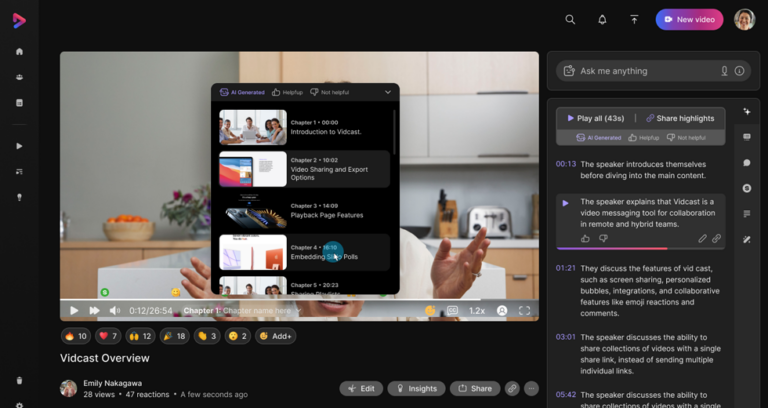Open the comments bubble in right rail

(747, 162)
